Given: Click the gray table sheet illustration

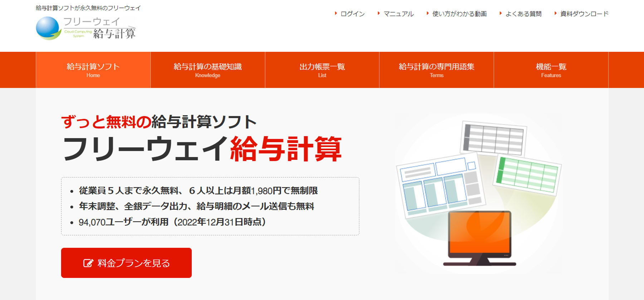Looking at the screenshot, I should 493,138.
